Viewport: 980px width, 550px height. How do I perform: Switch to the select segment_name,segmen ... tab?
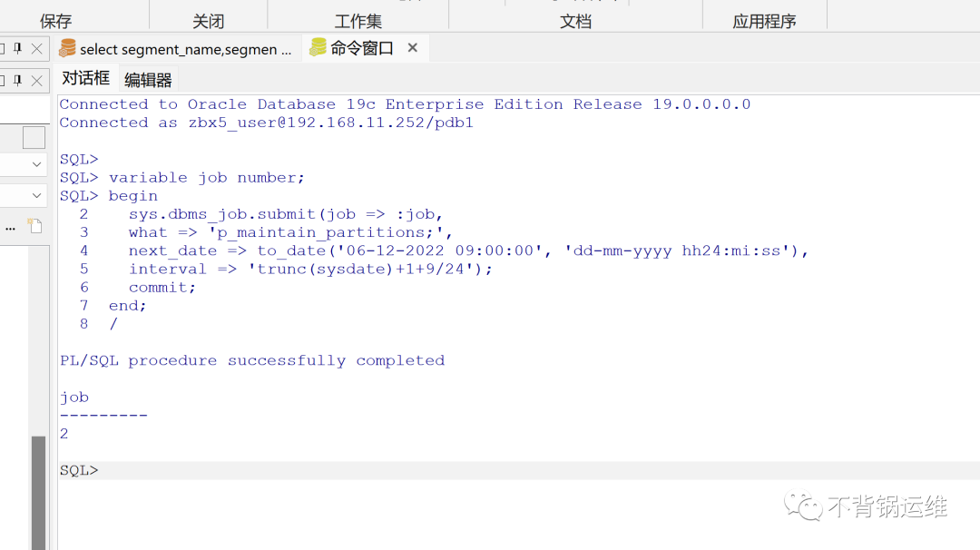(x=178, y=49)
